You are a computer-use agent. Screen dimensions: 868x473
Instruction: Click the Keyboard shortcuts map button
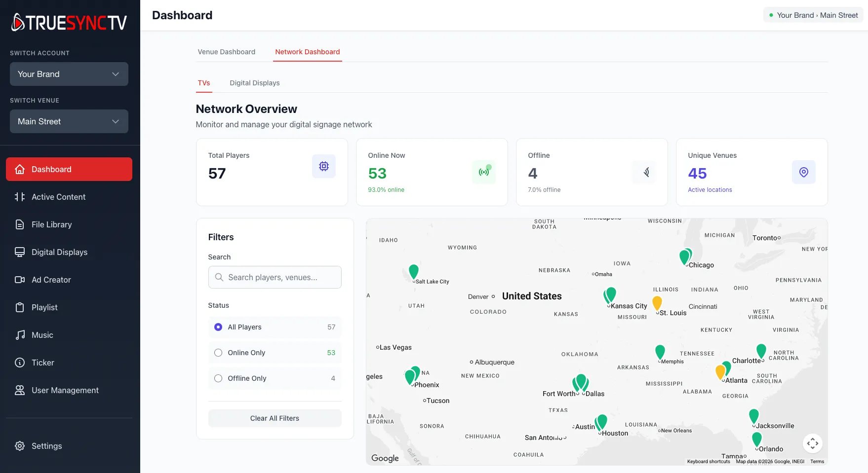[709, 462]
